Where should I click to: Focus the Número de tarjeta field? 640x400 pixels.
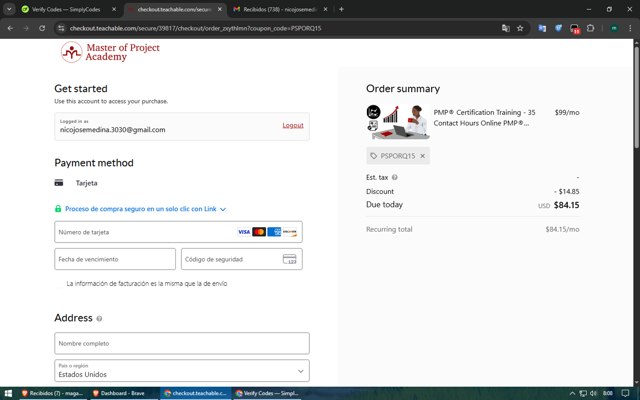click(x=178, y=232)
